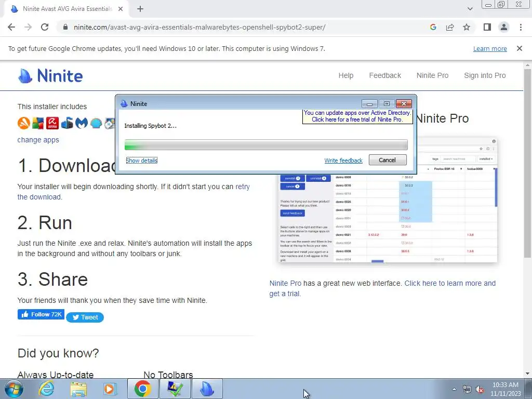Open Chrome three-dot menu
532x399 pixels.
click(x=521, y=27)
